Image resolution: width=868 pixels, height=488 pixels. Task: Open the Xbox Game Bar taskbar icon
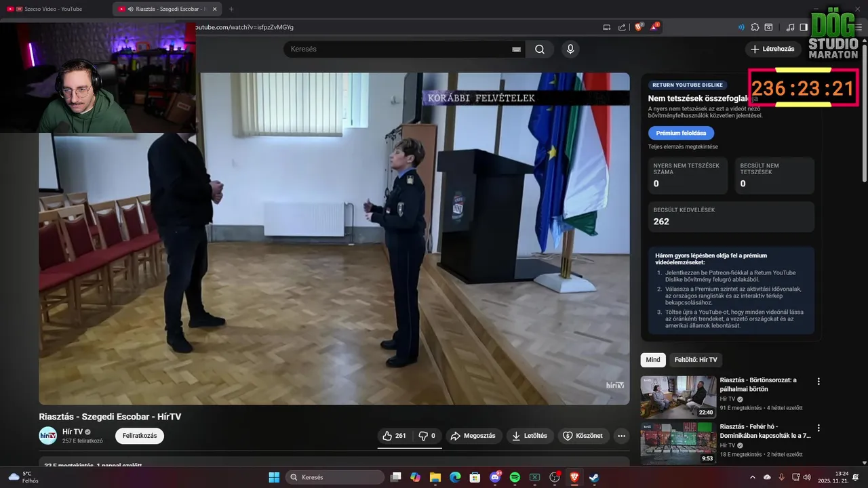(x=534, y=477)
